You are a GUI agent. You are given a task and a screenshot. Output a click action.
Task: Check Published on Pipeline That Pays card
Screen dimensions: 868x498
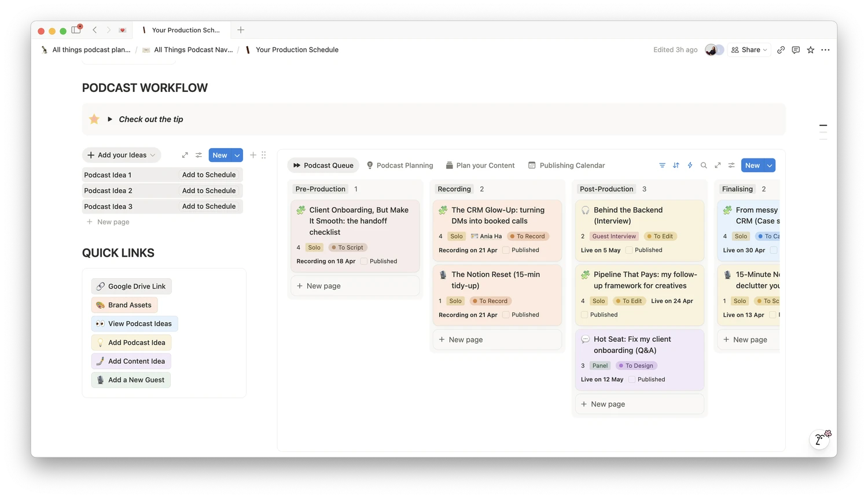pyautogui.click(x=584, y=315)
